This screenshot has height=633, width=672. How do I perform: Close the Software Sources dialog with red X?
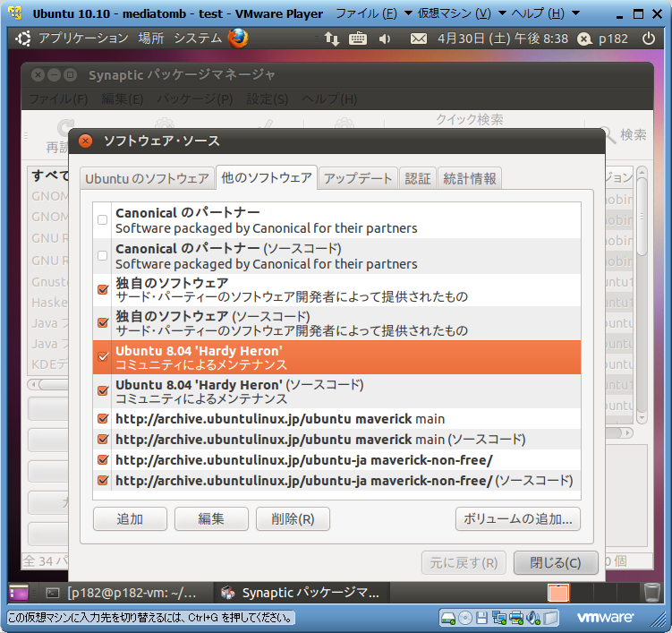pos(86,141)
